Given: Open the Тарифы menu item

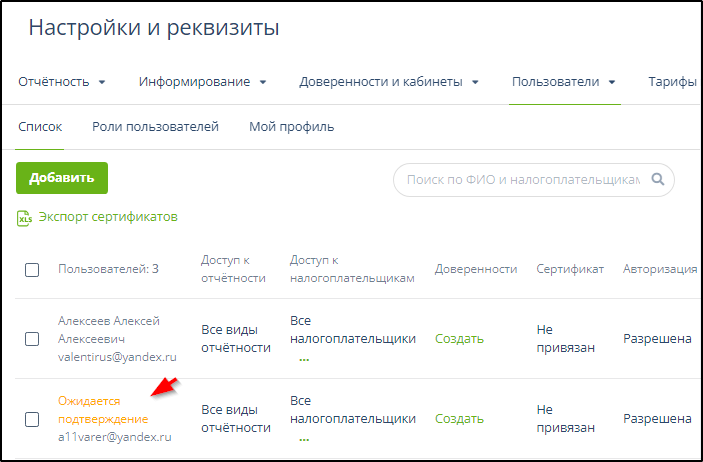Looking at the screenshot, I should point(672,82).
